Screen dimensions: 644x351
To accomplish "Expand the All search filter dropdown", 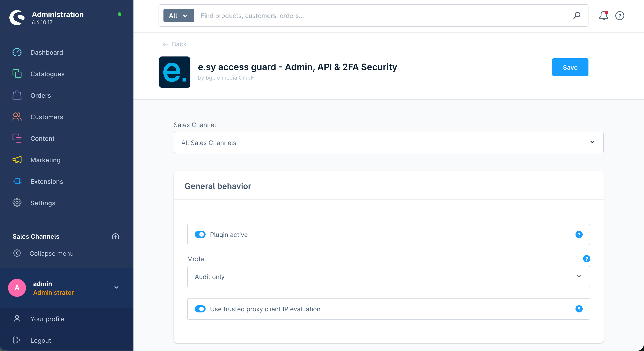I will point(178,15).
